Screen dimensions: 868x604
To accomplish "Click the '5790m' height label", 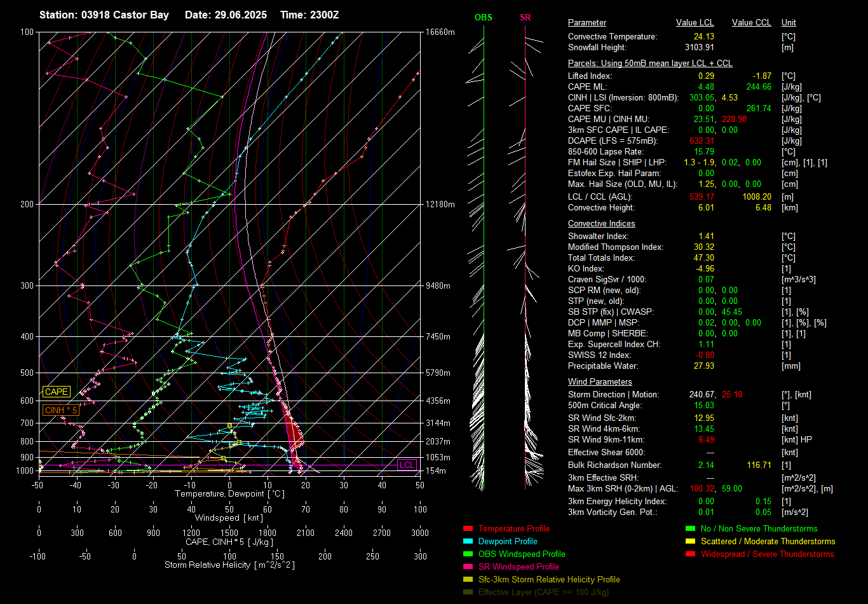I will 438,373.
